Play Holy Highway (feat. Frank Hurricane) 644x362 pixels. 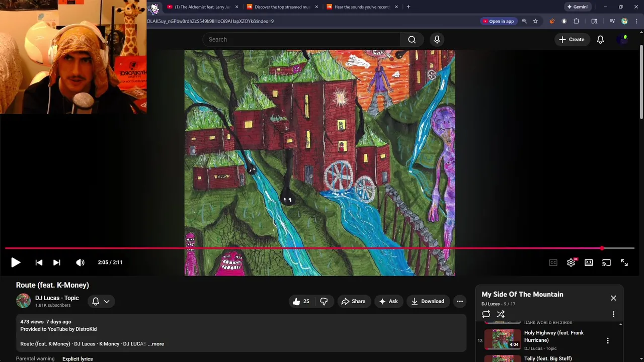[554, 336]
